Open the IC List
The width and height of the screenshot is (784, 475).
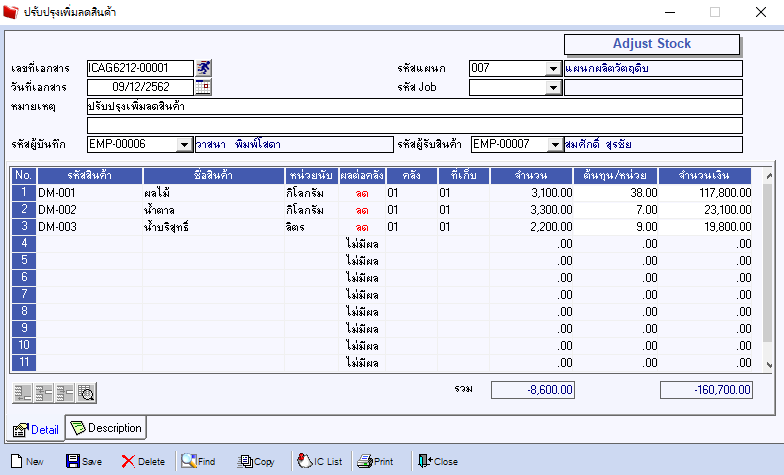[x=320, y=461]
